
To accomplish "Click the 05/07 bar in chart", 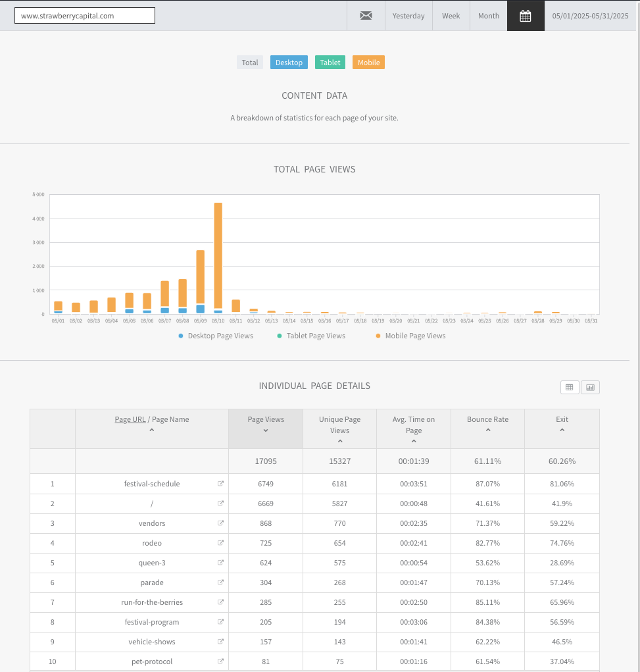I will point(164,297).
